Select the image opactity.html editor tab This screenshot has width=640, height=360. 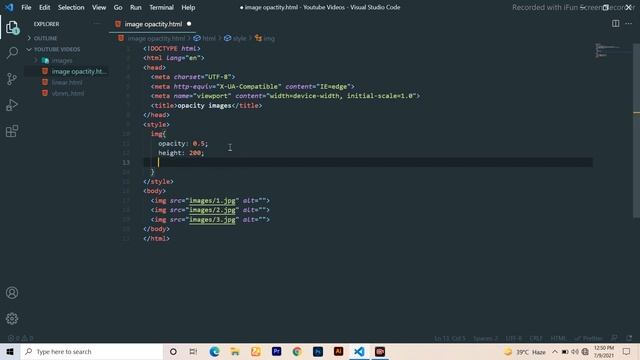[x=152, y=24]
